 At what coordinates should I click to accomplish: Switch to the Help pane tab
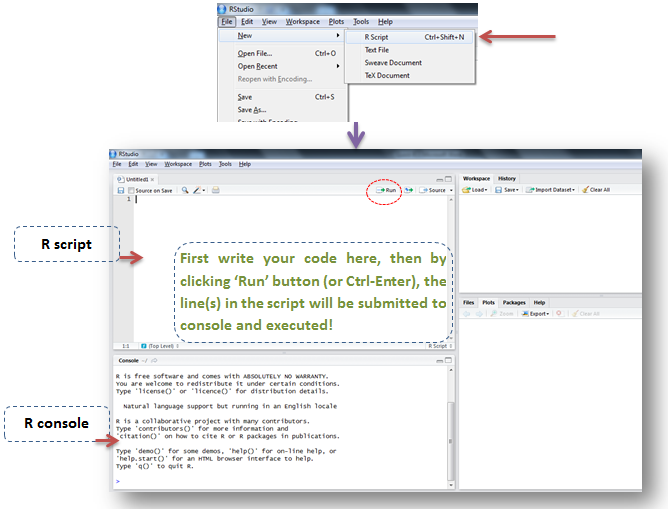click(x=539, y=302)
